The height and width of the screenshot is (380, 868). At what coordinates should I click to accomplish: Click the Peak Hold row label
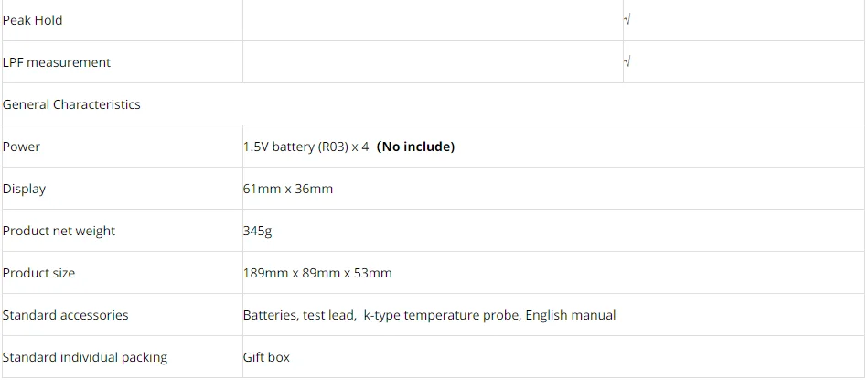coord(33,20)
